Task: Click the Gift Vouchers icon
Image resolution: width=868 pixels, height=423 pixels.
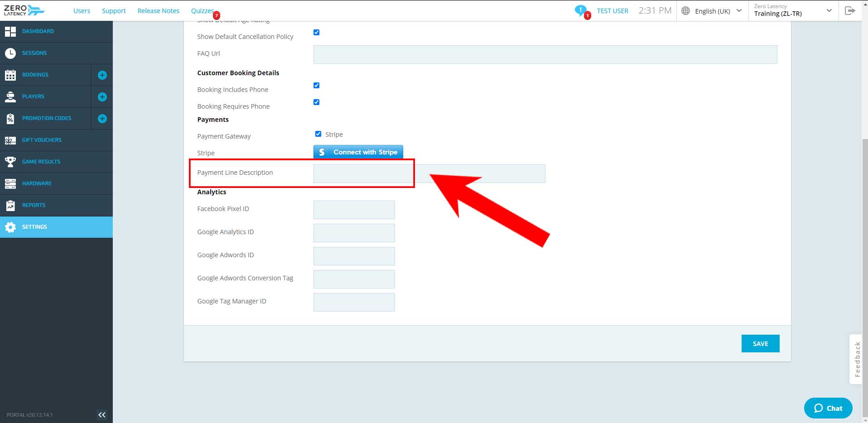Action: click(10, 140)
